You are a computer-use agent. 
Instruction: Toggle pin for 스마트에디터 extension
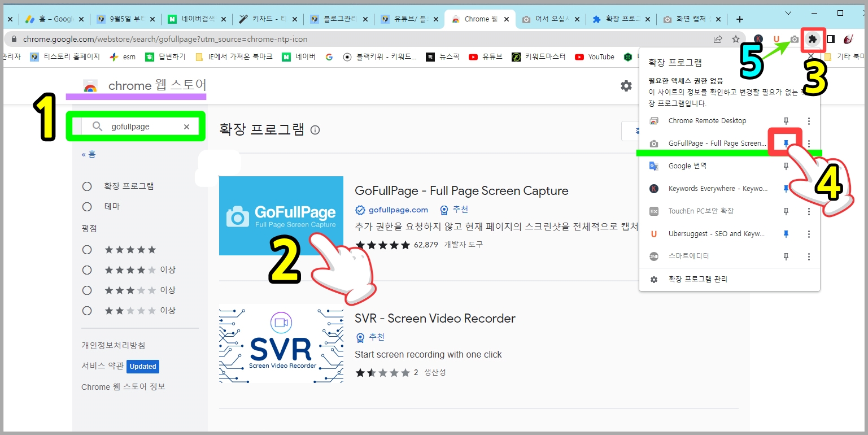[x=786, y=256]
